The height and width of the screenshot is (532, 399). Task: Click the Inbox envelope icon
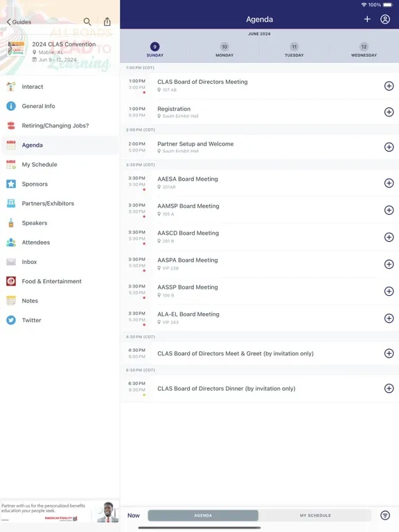point(11,262)
